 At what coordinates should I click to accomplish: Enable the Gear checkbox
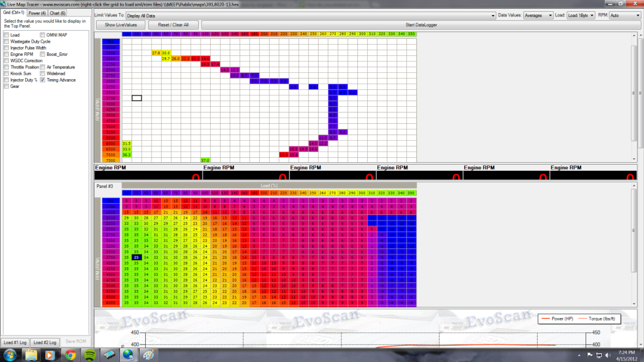pyautogui.click(x=6, y=86)
